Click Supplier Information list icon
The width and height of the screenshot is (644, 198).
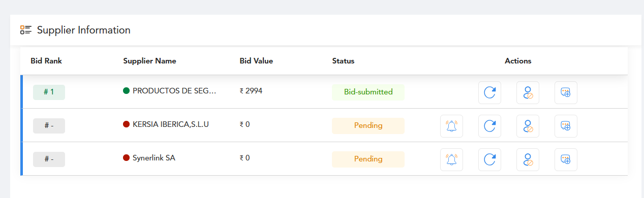[x=26, y=30]
